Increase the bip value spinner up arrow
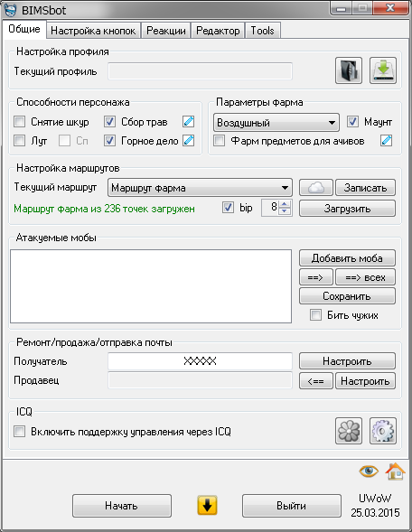This screenshot has height=532, width=412. point(285,203)
